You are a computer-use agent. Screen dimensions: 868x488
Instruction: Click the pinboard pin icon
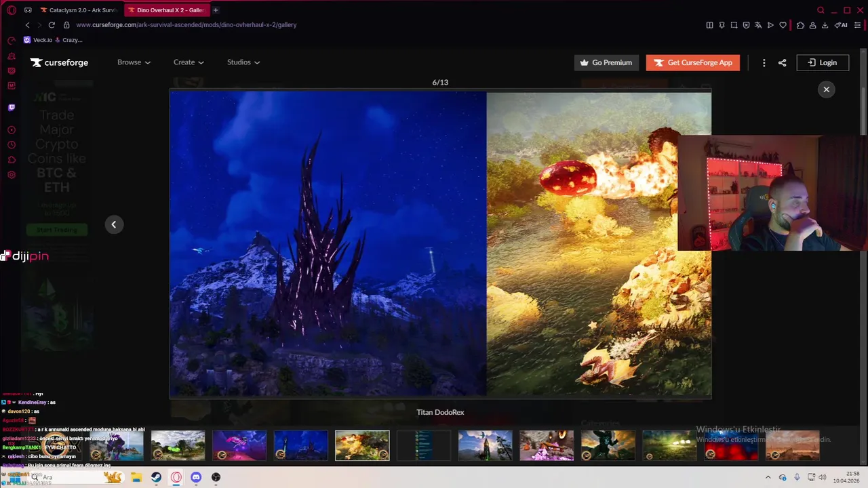tap(722, 25)
